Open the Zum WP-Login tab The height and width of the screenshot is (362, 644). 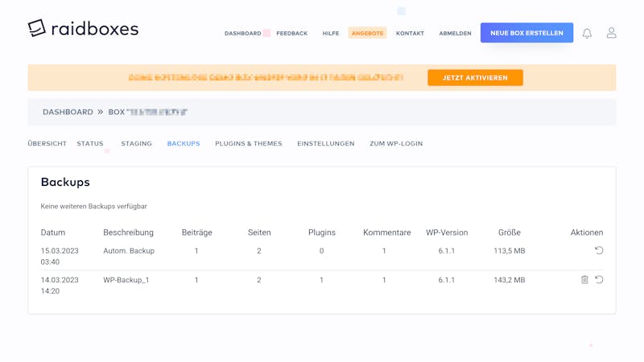(396, 144)
